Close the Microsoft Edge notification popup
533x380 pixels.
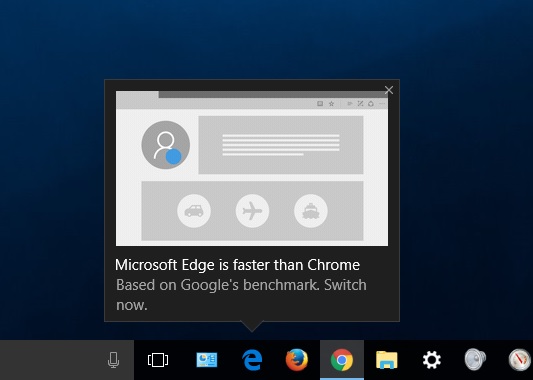pyautogui.click(x=389, y=90)
